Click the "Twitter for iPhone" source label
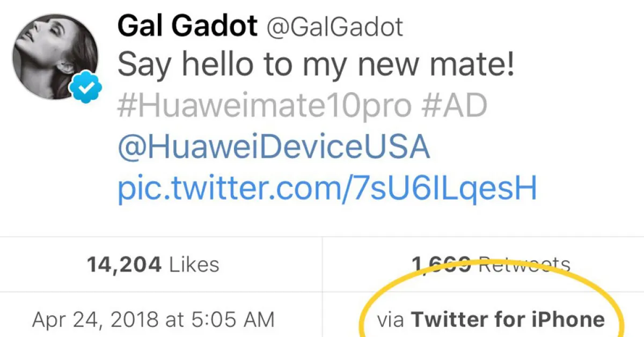Screen dimensions: 644x337 pos(508,320)
